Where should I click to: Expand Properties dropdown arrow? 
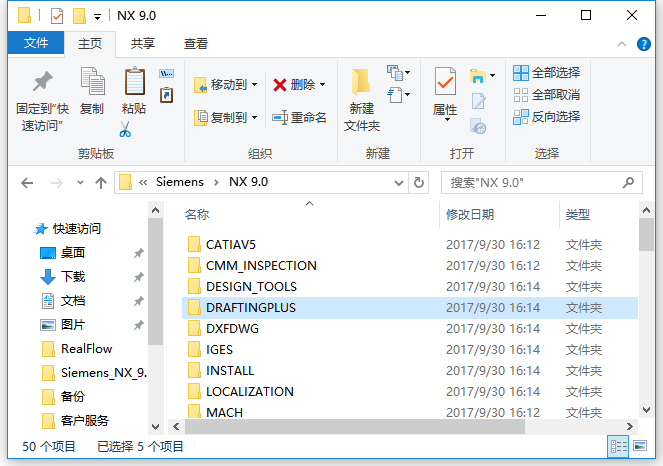click(x=447, y=120)
